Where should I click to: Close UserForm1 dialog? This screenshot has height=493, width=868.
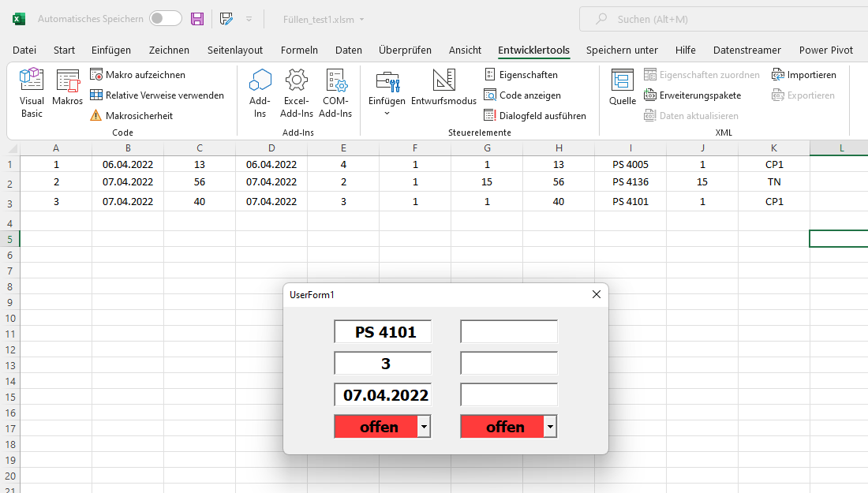click(x=597, y=294)
